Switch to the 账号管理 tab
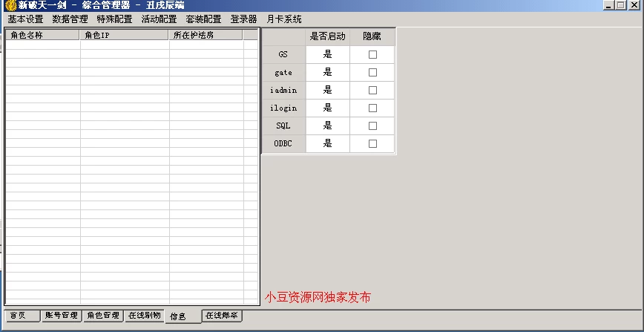Screen dimensions: 644x332 pyautogui.click(x=62, y=316)
